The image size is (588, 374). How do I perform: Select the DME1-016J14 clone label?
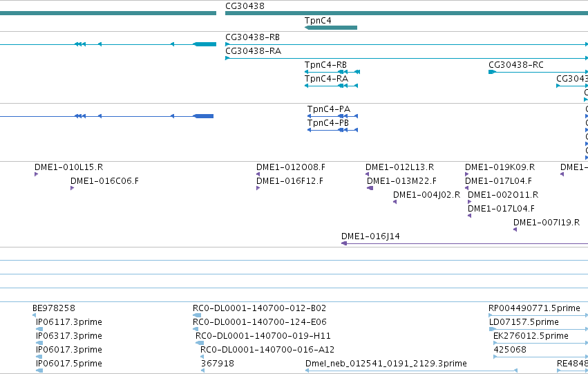[x=370, y=236]
